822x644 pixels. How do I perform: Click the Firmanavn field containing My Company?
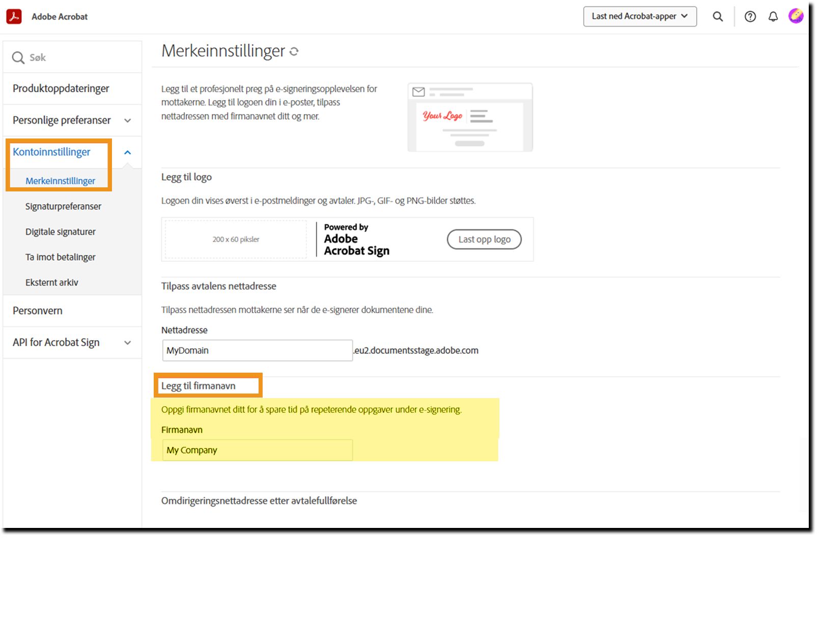[258, 450]
